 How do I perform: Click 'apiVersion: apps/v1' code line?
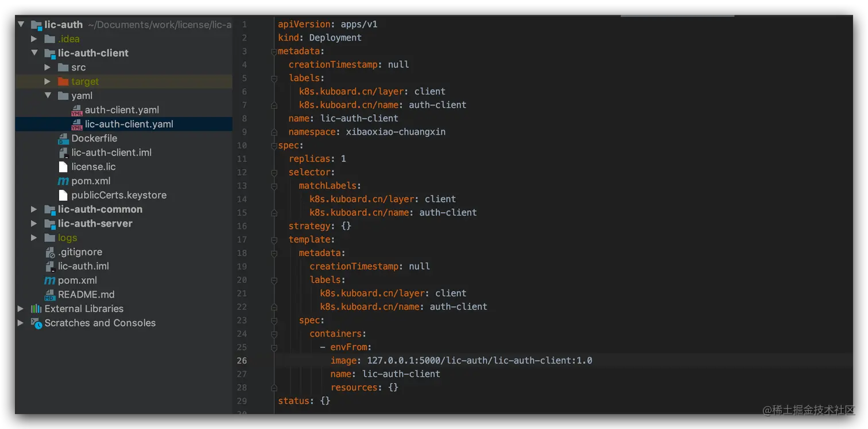(328, 24)
